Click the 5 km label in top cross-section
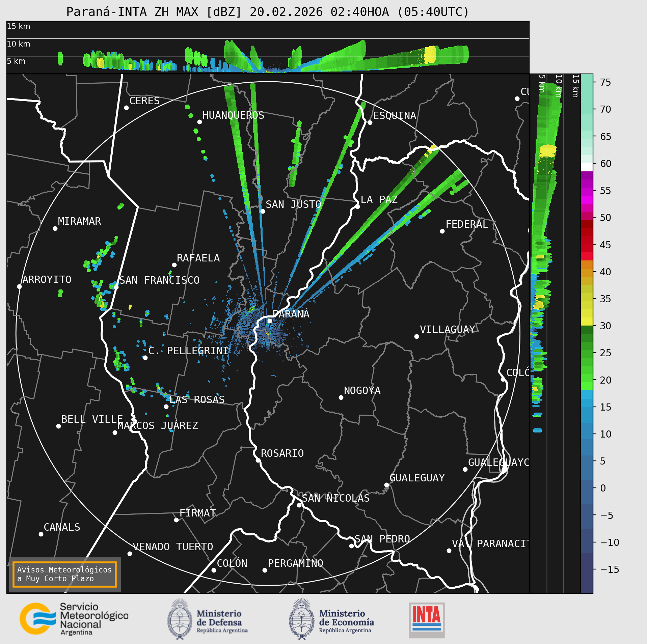The width and height of the screenshot is (647, 644). 16,61
